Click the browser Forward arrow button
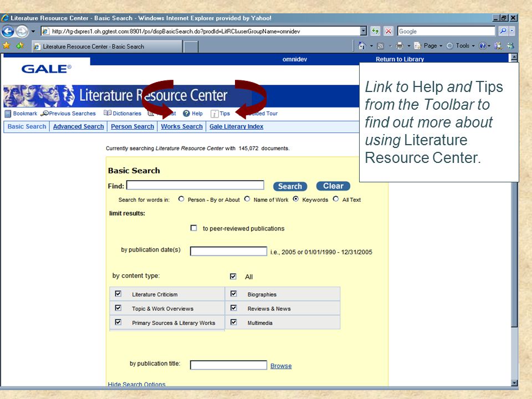 click(22, 31)
